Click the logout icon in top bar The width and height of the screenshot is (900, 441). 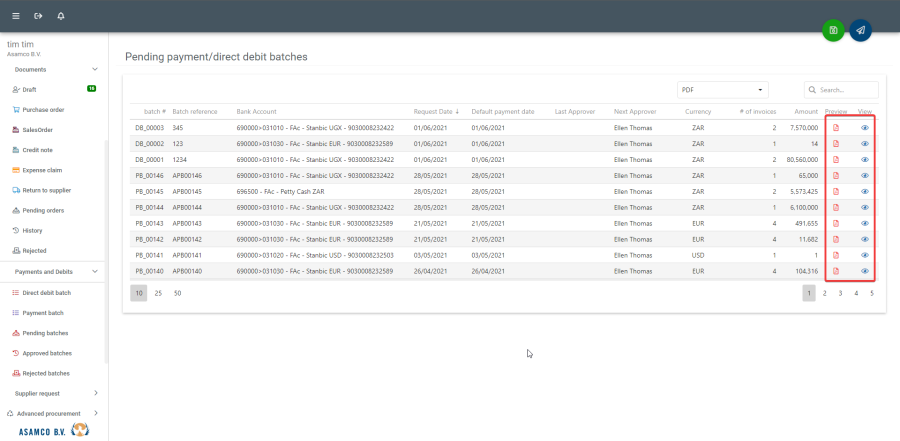(38, 16)
